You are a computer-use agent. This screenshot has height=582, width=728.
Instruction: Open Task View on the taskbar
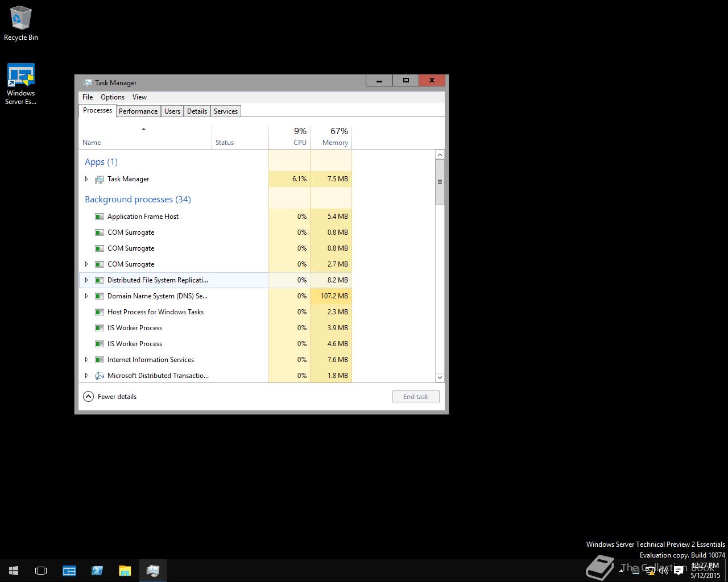coord(41,571)
